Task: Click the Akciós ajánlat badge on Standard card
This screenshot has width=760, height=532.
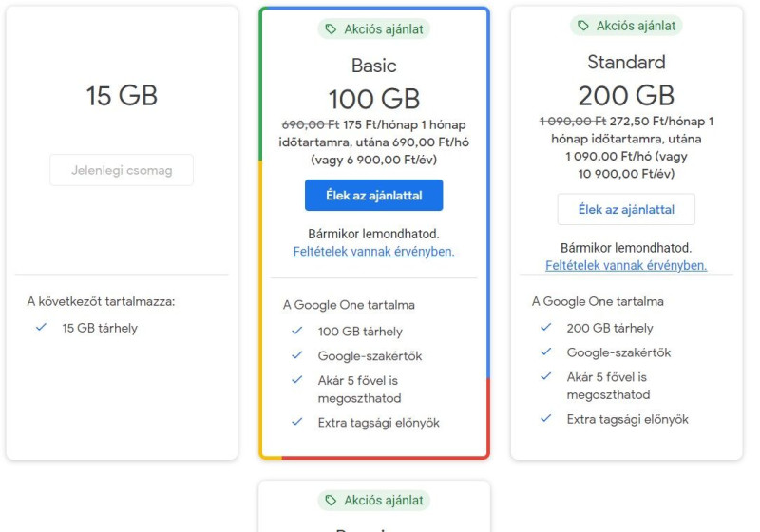Action: [x=626, y=26]
